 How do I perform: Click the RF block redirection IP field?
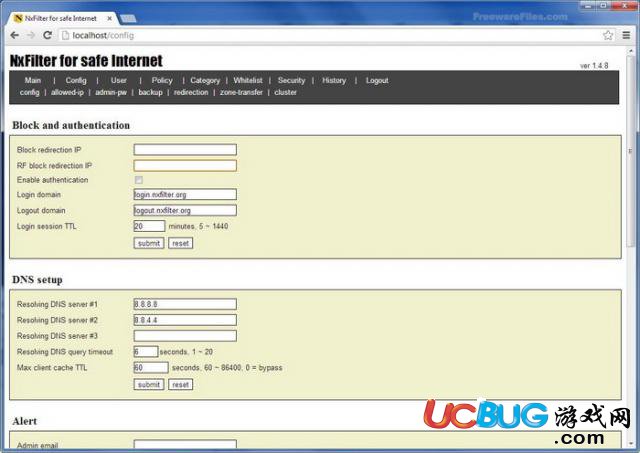[x=185, y=165]
